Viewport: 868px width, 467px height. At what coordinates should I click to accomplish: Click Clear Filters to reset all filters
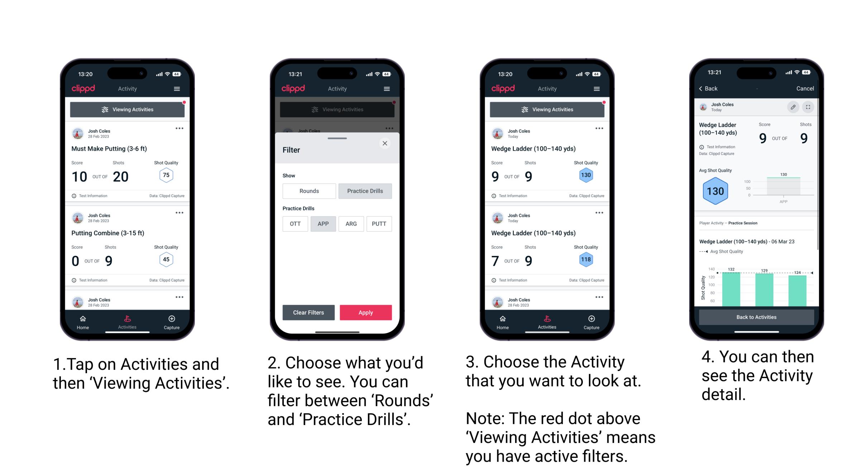click(309, 312)
